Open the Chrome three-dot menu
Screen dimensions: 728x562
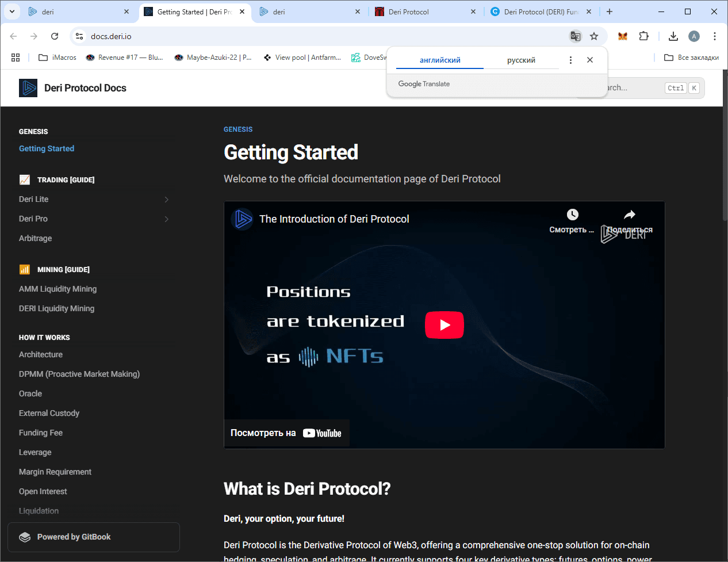[715, 36]
